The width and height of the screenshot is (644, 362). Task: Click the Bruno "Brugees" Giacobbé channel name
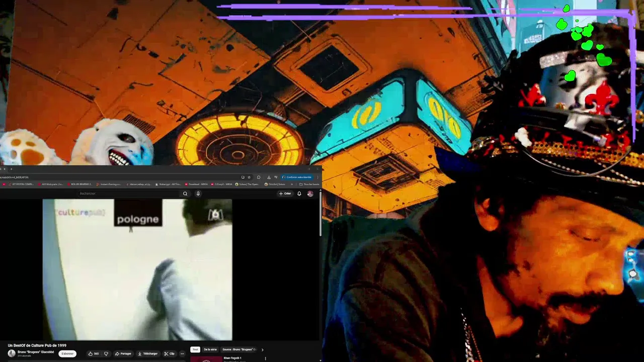36,352
